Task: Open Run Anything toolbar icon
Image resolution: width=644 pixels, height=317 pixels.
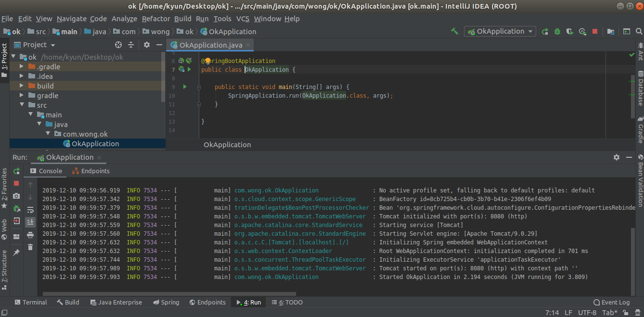Action: (x=626, y=31)
